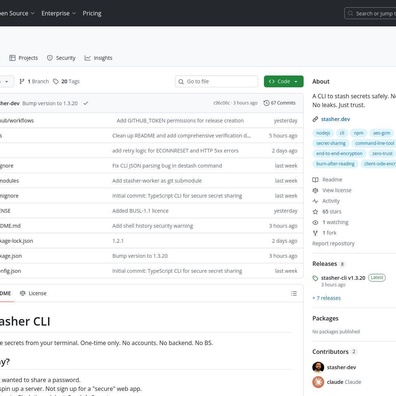Click the Readme book icon
396x396 pixels.
pyautogui.click(x=315, y=180)
